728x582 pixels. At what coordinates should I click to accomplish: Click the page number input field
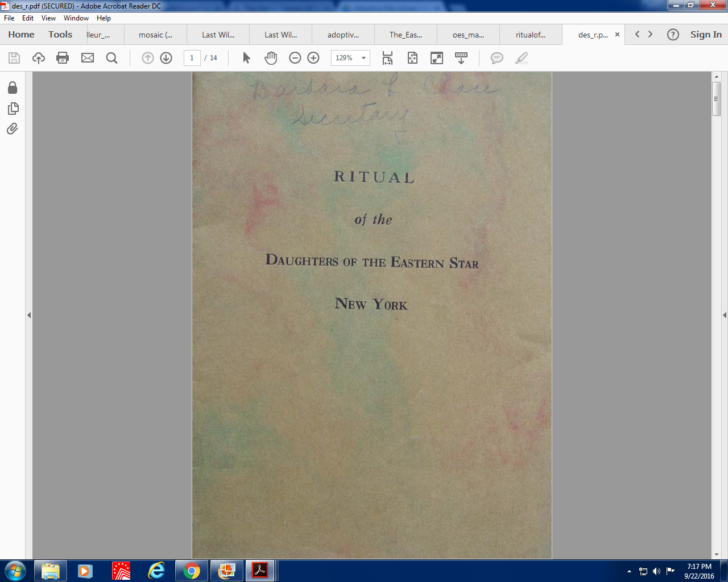pos(192,58)
